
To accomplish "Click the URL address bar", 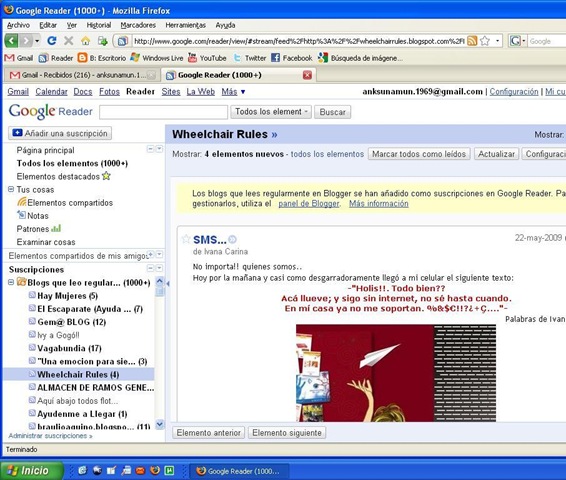I will tap(299, 41).
